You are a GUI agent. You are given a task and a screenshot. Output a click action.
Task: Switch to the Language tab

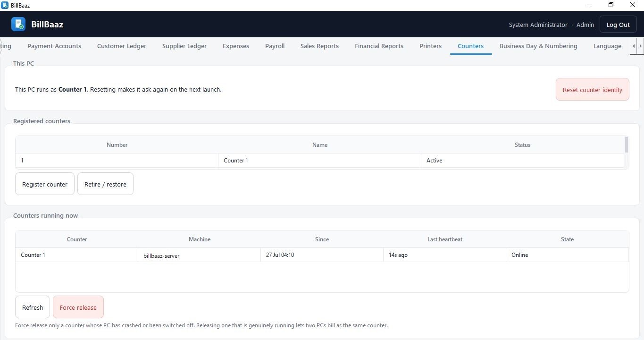click(607, 46)
